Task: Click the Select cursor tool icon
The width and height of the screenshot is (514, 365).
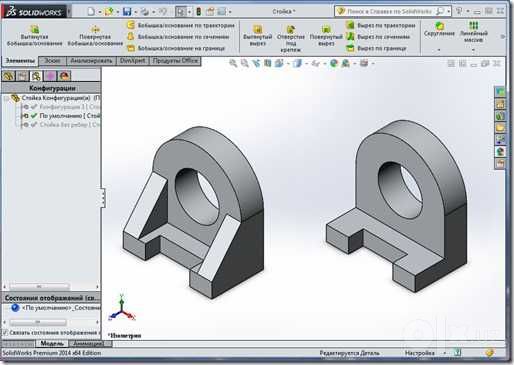Action: pyautogui.click(x=181, y=12)
